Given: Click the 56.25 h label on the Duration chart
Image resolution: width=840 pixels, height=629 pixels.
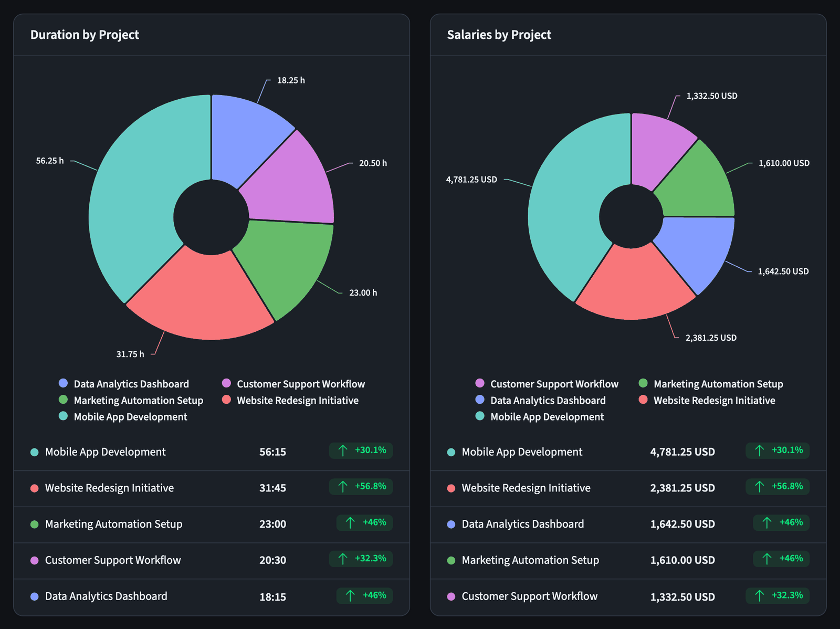Looking at the screenshot, I should pos(50,161).
